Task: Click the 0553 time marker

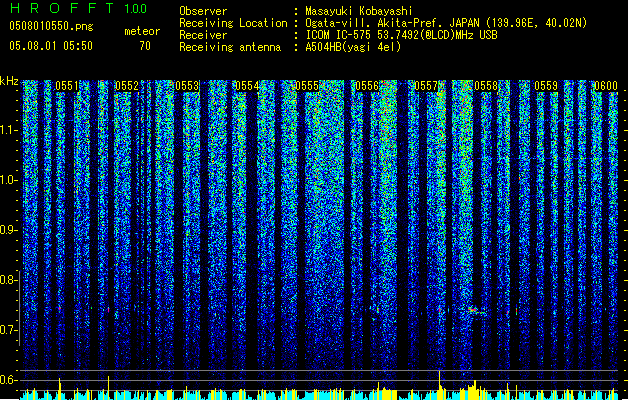Action: click(x=187, y=86)
